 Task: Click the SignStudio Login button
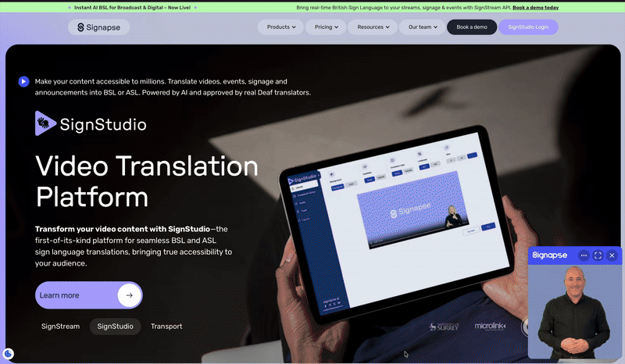(529, 27)
